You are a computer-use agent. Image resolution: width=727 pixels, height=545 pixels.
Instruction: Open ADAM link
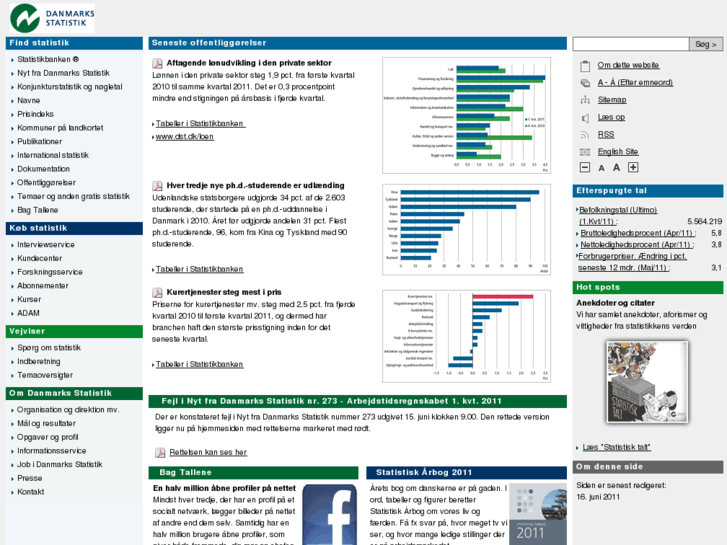[28, 313]
